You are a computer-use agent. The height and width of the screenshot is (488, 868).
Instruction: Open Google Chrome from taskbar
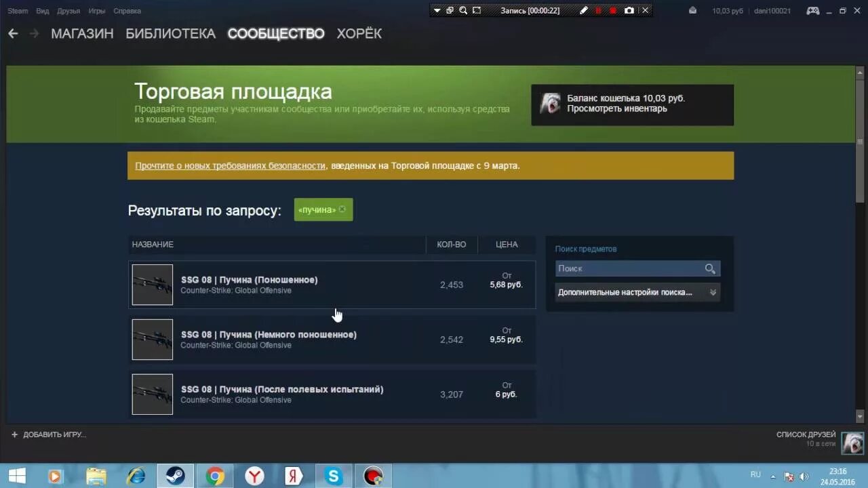pyautogui.click(x=216, y=476)
